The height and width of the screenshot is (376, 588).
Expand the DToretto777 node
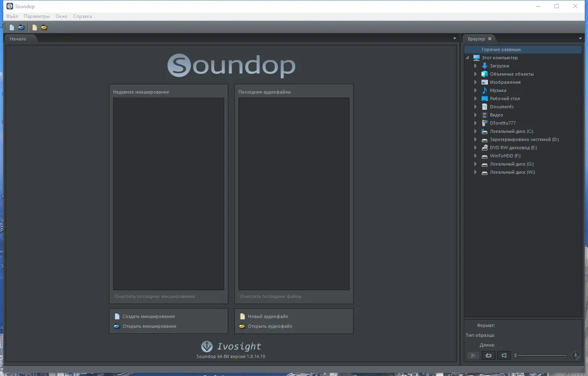tap(475, 123)
